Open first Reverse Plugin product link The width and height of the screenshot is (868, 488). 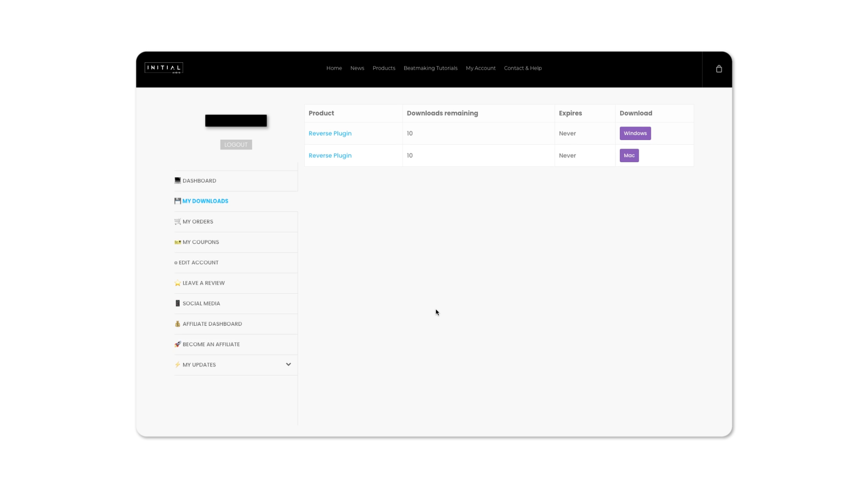pos(330,133)
